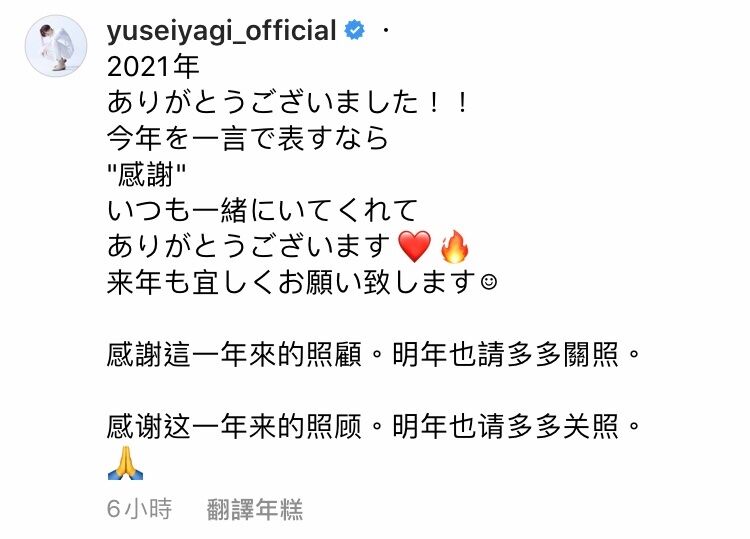The image size is (750, 539).
Task: Click the smiley face after お願い致します
Action: pos(489,281)
